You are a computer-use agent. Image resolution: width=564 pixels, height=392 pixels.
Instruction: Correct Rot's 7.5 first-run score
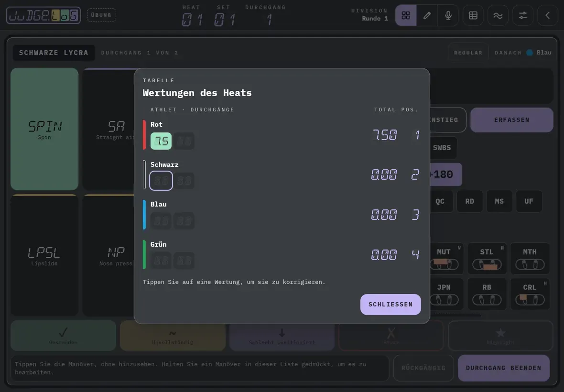click(161, 141)
